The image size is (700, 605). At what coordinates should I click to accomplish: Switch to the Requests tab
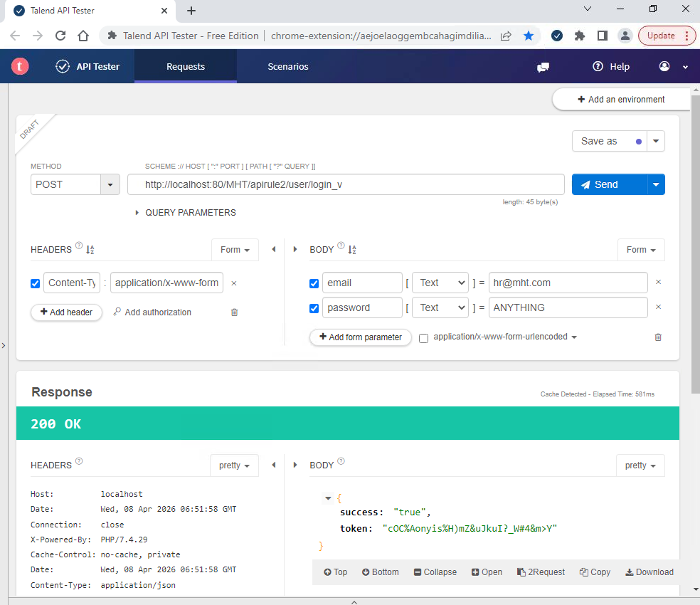pyautogui.click(x=186, y=67)
